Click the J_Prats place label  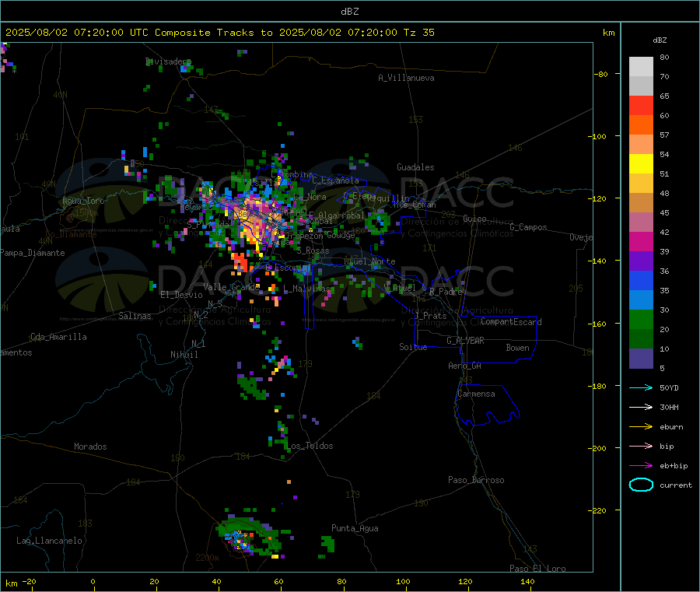pos(430,315)
